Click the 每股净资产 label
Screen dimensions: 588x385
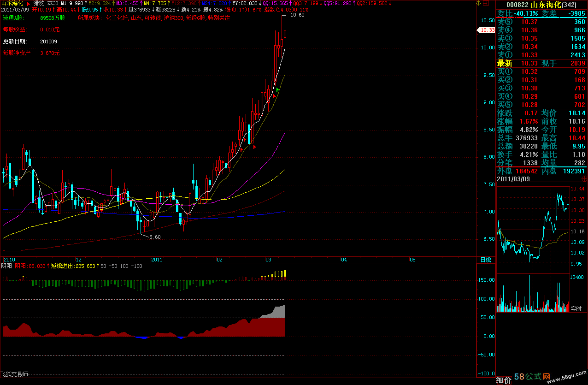(x=17, y=53)
